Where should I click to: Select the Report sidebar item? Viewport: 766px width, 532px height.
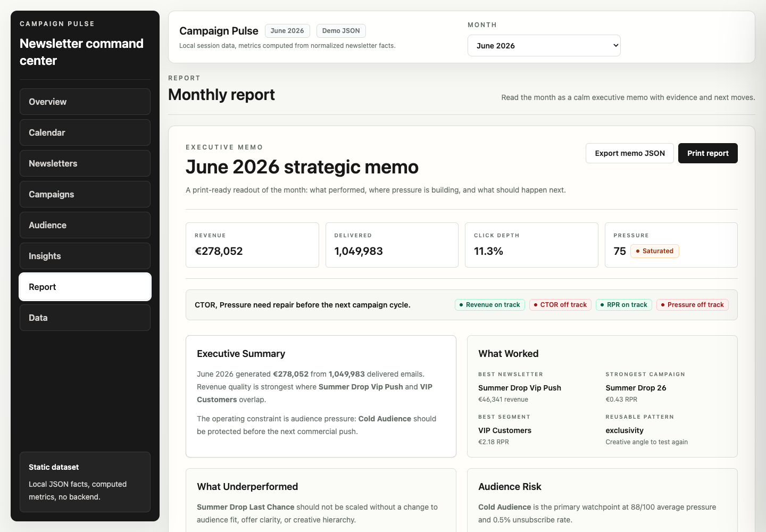click(85, 287)
